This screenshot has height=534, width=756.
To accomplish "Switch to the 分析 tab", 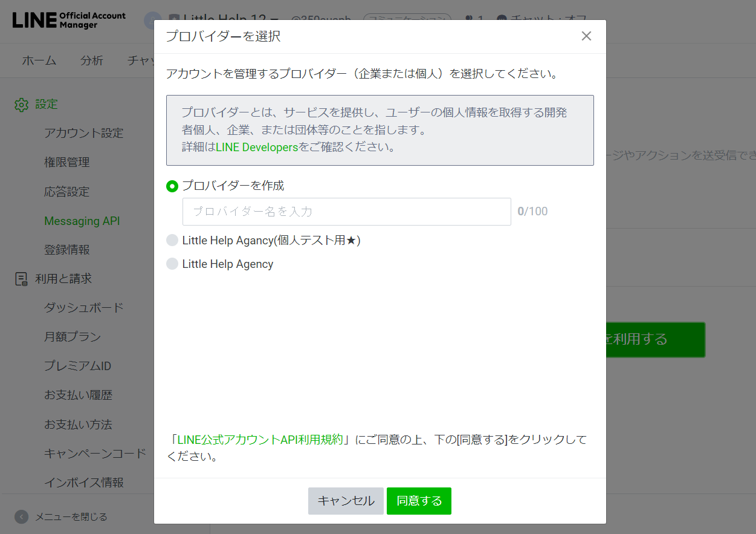I will [x=92, y=60].
